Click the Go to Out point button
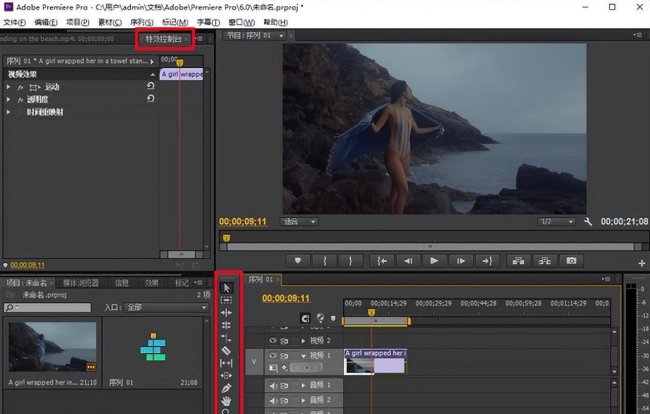The height and width of the screenshot is (414, 650). (487, 261)
